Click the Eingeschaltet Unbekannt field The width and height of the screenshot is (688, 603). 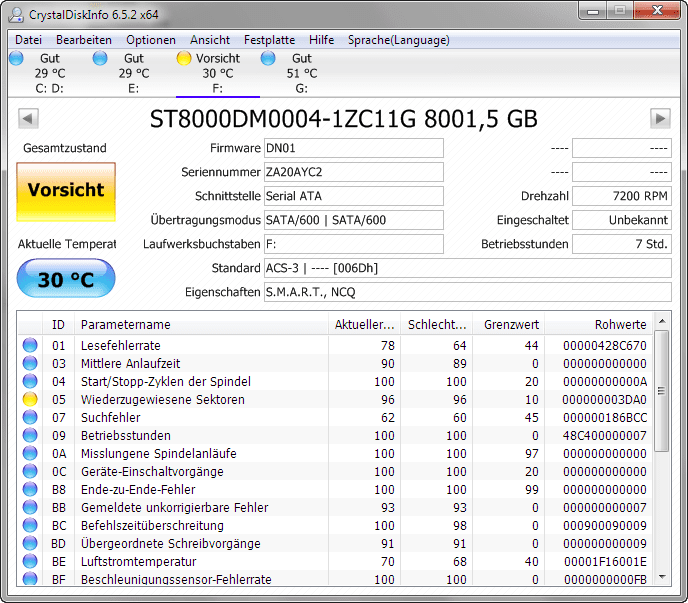pos(622,220)
